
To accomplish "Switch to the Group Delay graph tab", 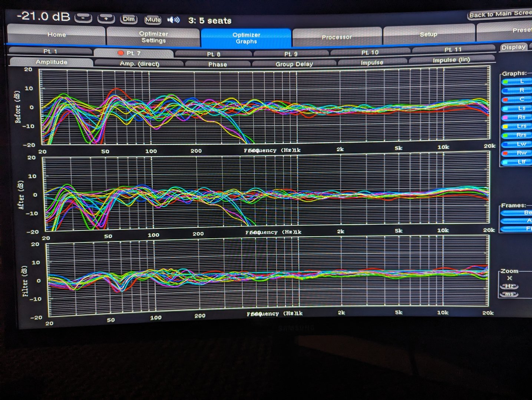I will 294,64.
